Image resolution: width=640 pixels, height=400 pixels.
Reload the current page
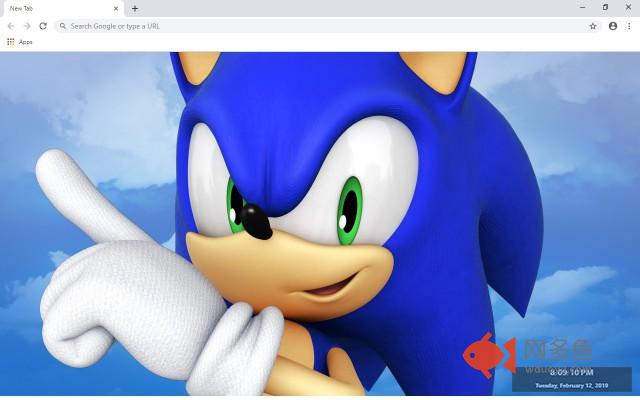tap(43, 26)
